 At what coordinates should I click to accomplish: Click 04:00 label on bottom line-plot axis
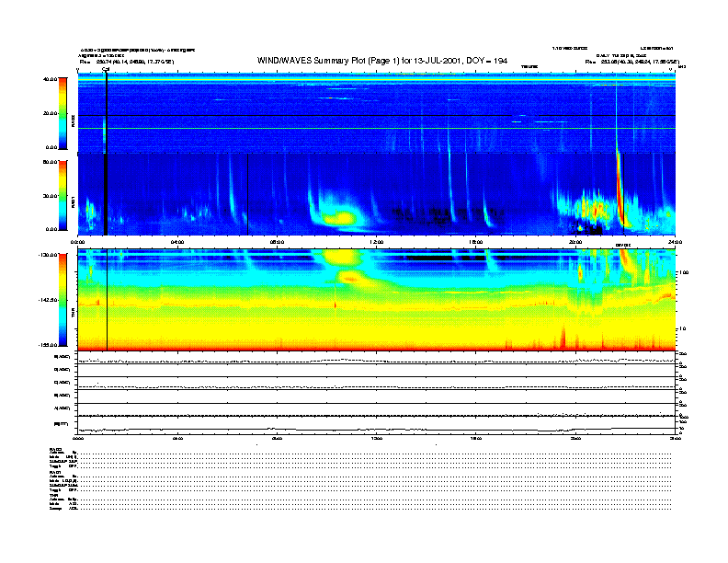[177, 438]
